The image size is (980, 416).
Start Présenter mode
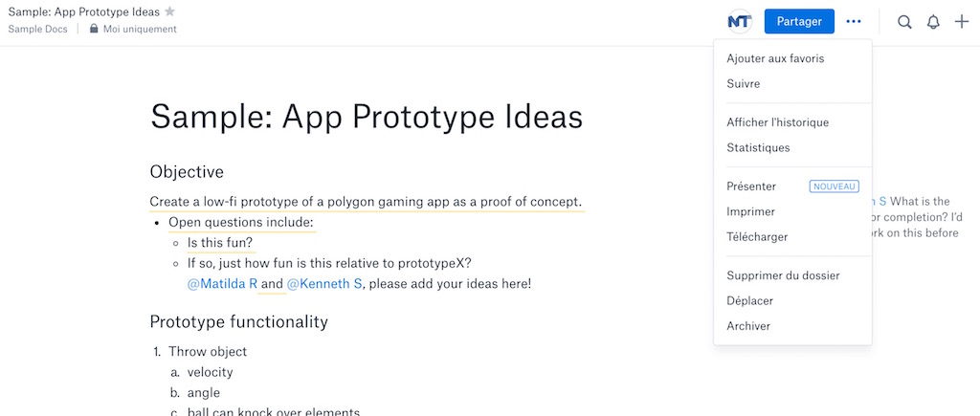(x=751, y=186)
